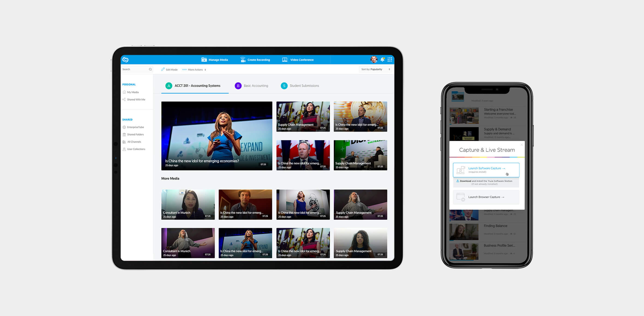The height and width of the screenshot is (316, 644).
Task: Click the teal S channel badge
Action: [284, 86]
